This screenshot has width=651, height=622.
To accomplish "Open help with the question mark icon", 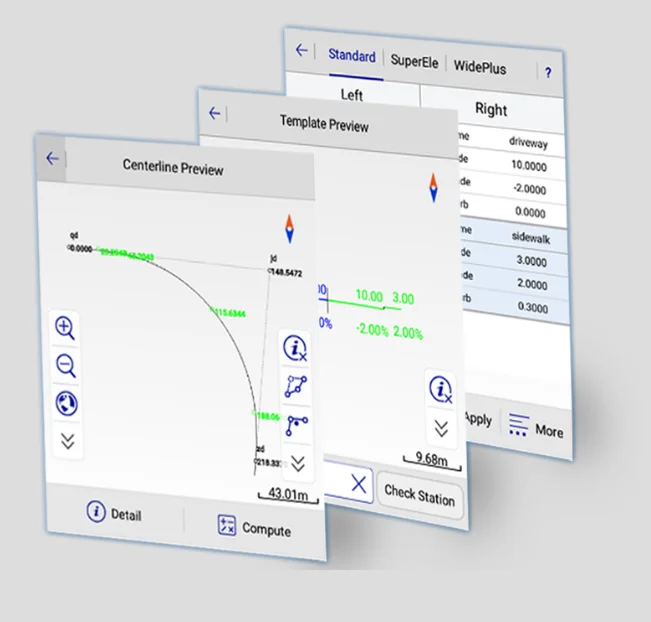I will 548,73.
